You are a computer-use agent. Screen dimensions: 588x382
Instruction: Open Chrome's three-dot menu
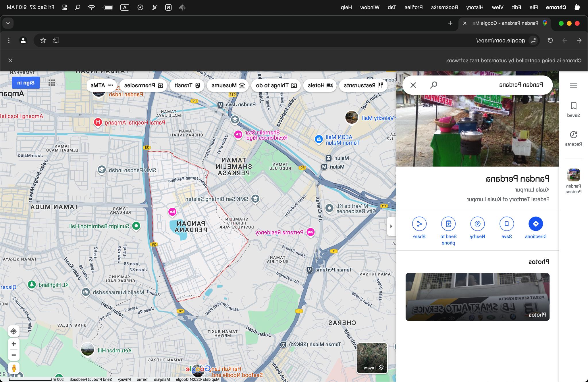(x=9, y=40)
